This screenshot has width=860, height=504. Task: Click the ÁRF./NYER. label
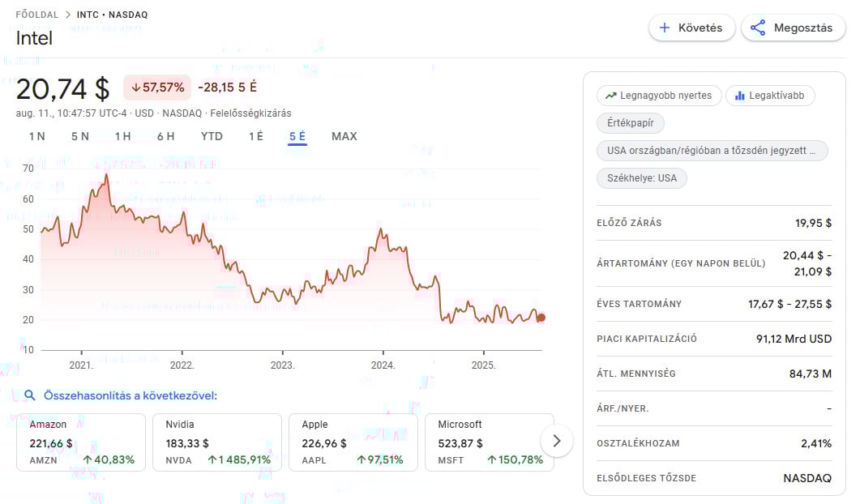[623, 408]
